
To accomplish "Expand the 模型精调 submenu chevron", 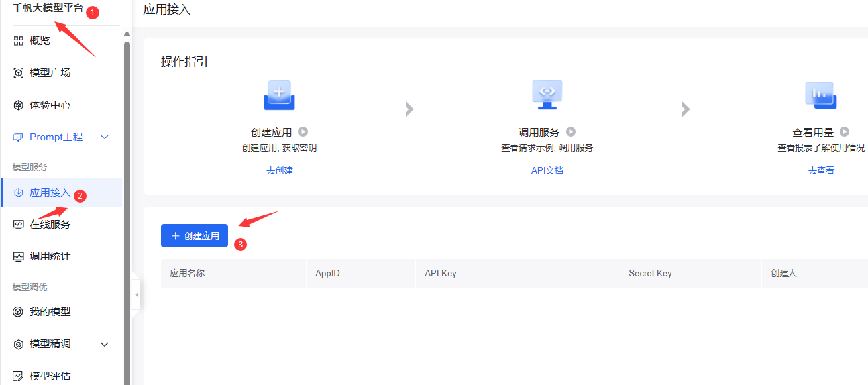I will [x=104, y=345].
